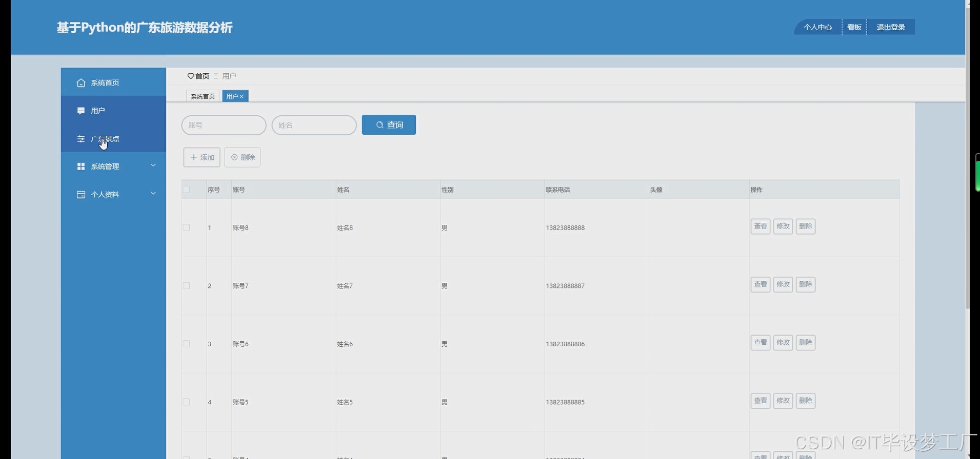This screenshot has height=459, width=980.
Task: Switch to the 系统首页 tab
Action: pos(203,96)
